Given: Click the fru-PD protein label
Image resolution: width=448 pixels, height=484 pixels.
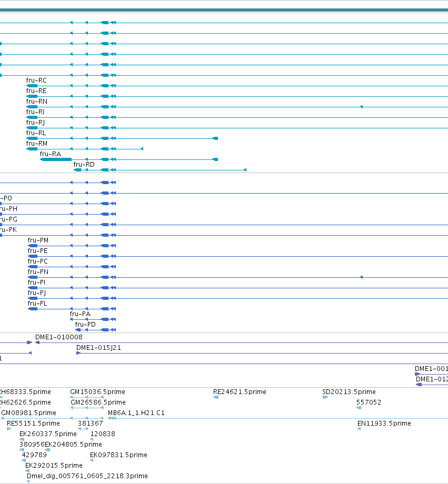Looking at the screenshot, I should point(85,324).
